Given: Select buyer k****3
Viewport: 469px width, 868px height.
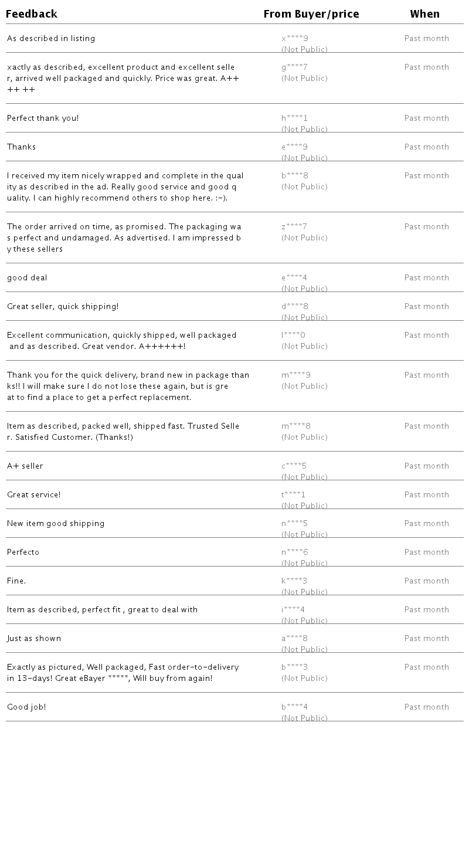Looking at the screenshot, I should tap(294, 581).
